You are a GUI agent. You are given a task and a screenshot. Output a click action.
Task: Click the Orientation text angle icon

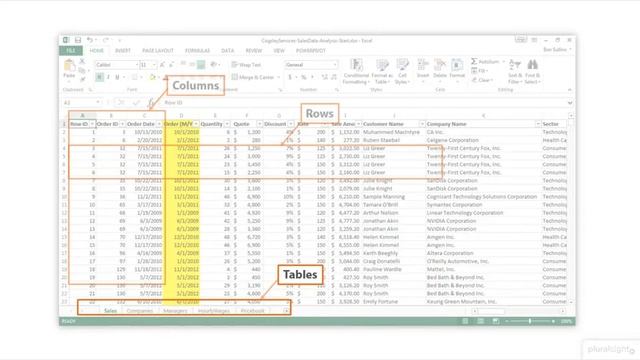[x=213, y=64]
